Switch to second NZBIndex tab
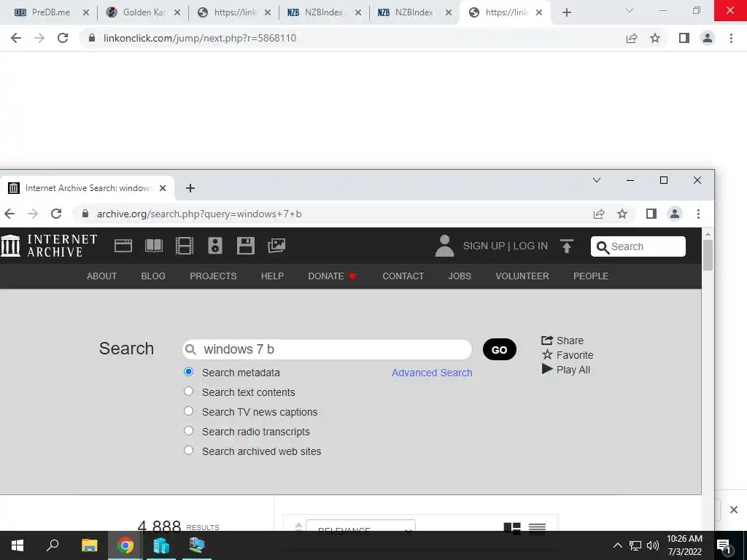747x560 pixels. click(x=414, y=12)
